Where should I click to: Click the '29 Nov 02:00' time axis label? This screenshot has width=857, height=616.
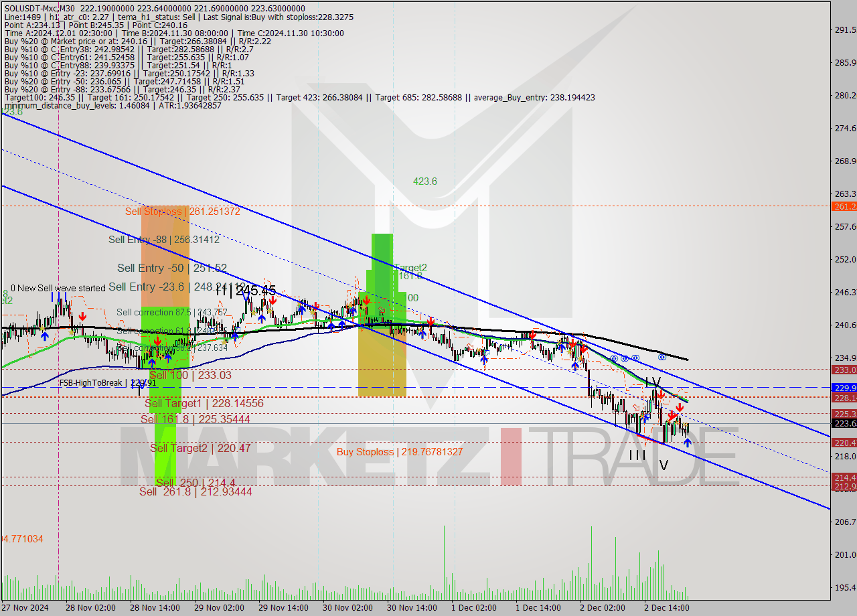click(218, 608)
